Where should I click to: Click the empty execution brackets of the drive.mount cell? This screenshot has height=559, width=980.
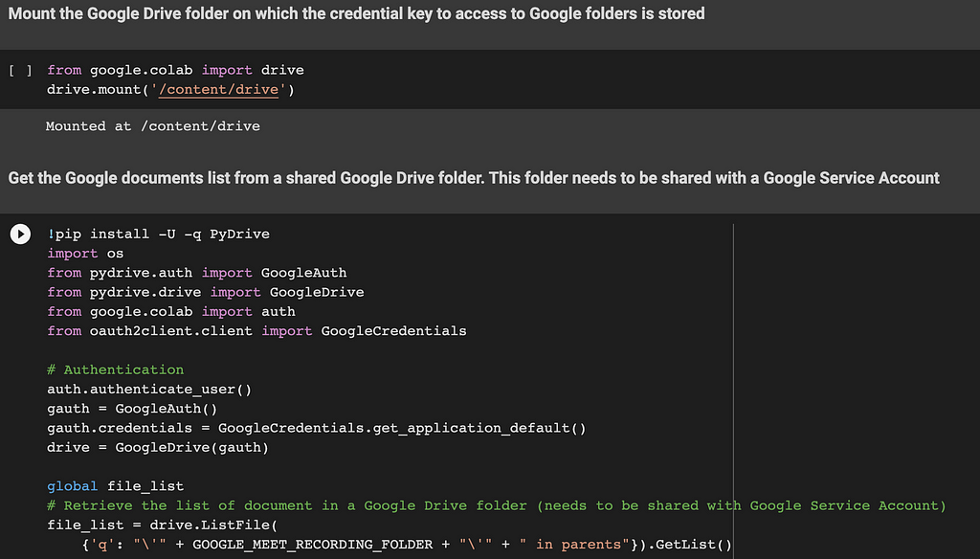(20, 70)
